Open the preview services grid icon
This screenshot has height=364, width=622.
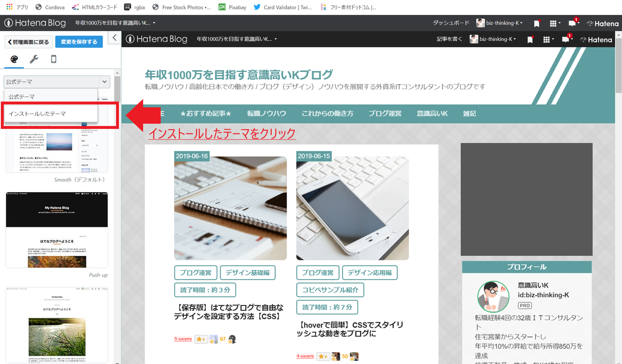[x=547, y=40]
